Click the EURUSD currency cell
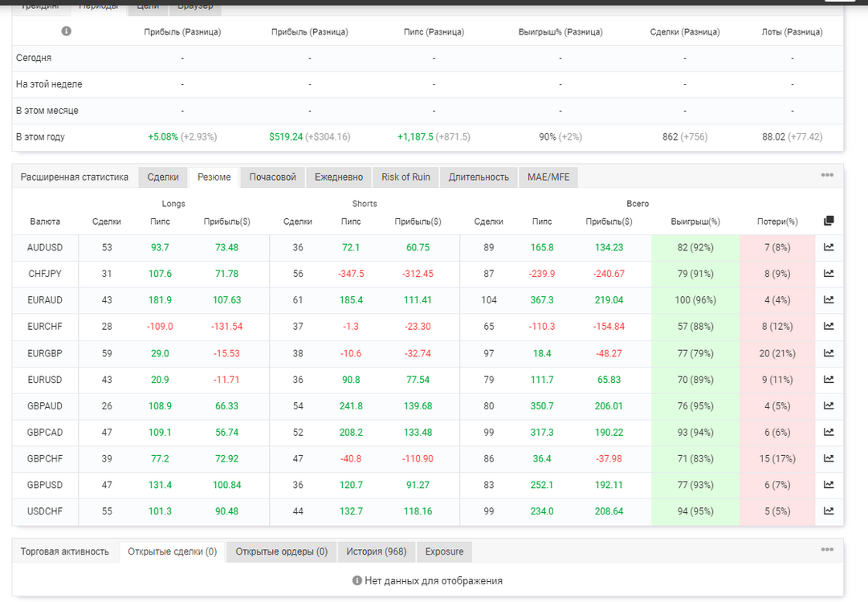This screenshot has height=602, width=868. click(x=45, y=380)
